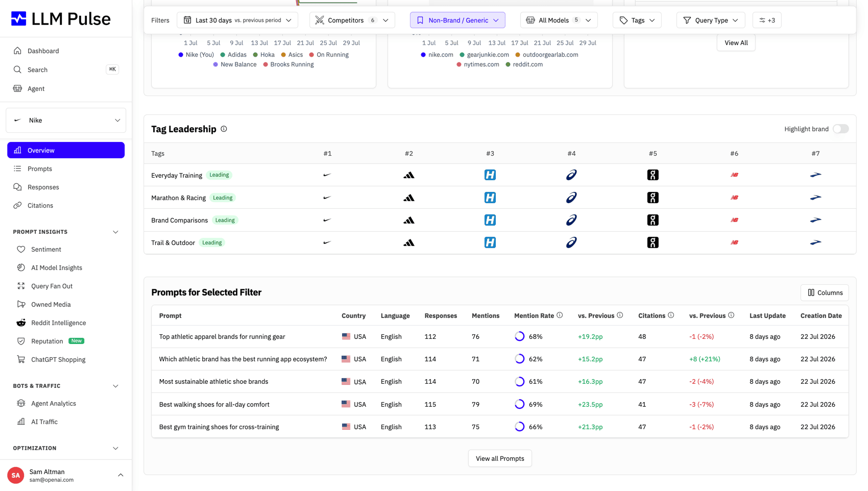Click the Search field in sidebar
This screenshot has width=868, height=491.
point(66,70)
